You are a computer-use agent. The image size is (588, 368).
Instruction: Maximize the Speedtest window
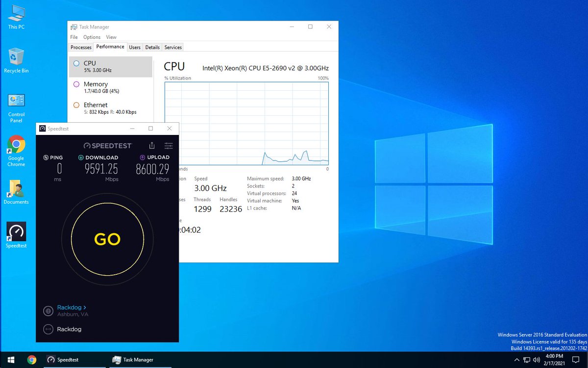[150, 129]
